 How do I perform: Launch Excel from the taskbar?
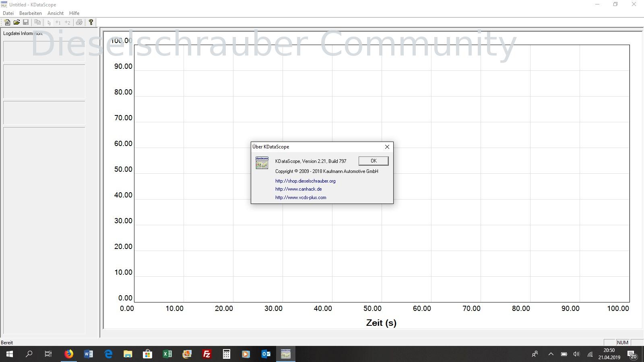(x=167, y=354)
